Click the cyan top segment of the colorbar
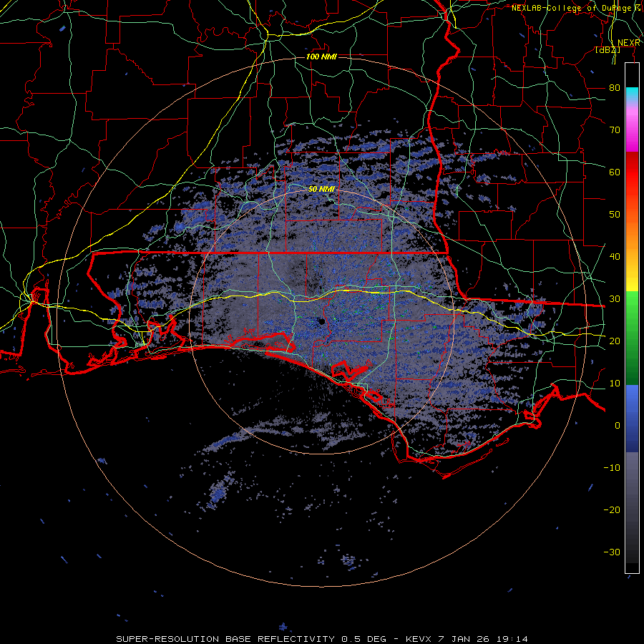This screenshot has width=644, height=644. [632, 94]
